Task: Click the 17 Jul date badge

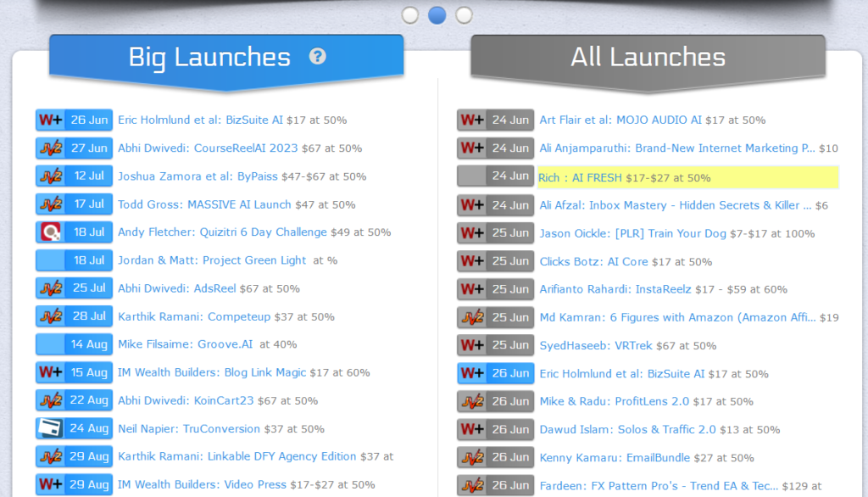Action: 88,204
